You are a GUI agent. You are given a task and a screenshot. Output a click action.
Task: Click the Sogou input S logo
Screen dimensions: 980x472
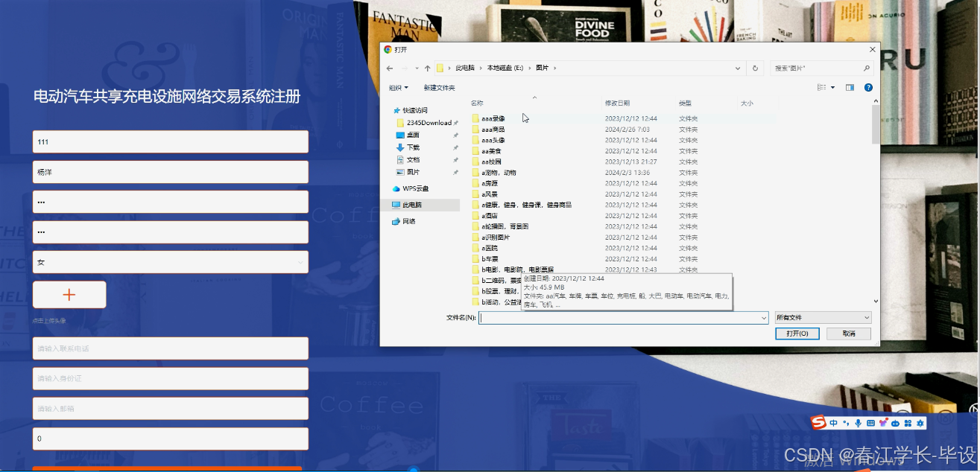click(x=819, y=423)
